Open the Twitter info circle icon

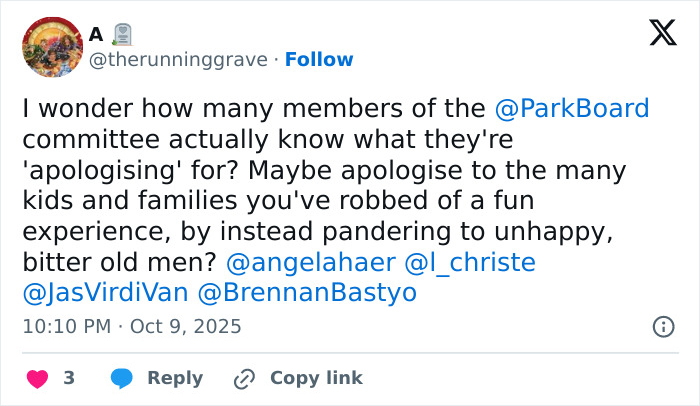[663, 326]
